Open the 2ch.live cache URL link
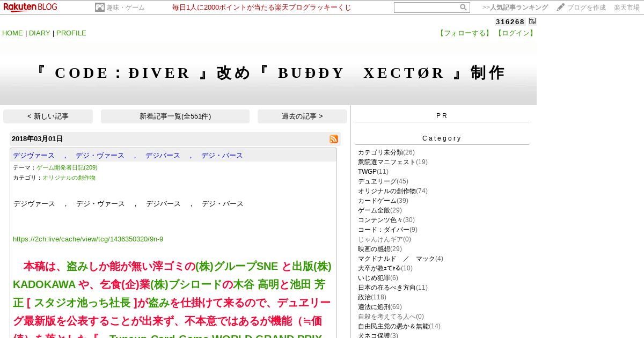644x338 pixels. pos(88,239)
